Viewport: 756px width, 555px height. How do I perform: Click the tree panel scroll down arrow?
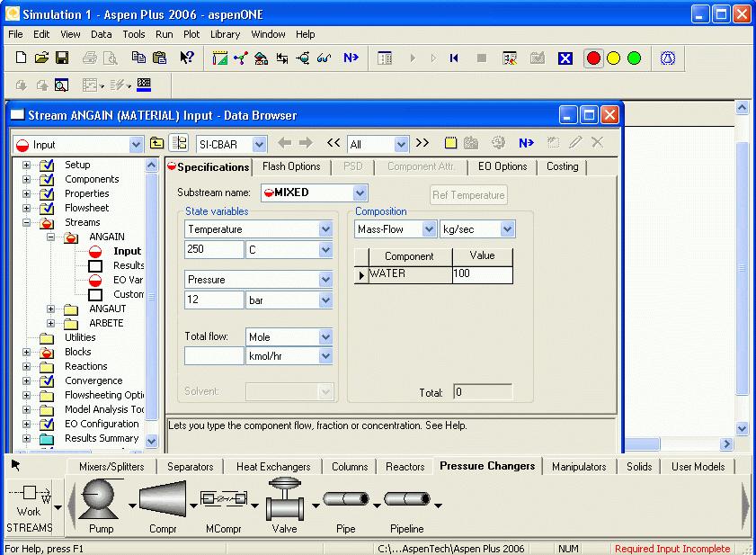point(151,441)
